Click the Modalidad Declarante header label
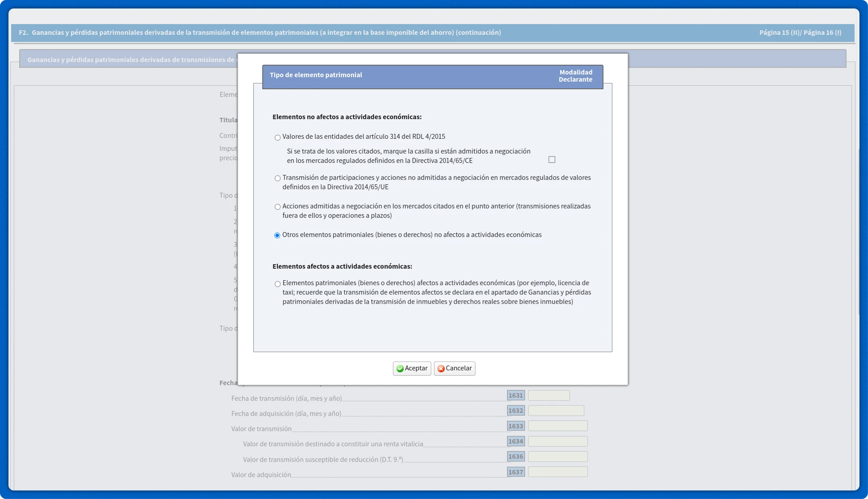Image resolution: width=868 pixels, height=499 pixels. pyautogui.click(x=575, y=76)
